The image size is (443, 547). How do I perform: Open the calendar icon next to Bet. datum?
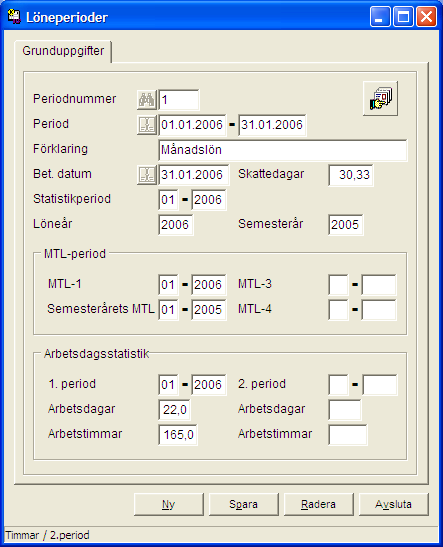147,175
